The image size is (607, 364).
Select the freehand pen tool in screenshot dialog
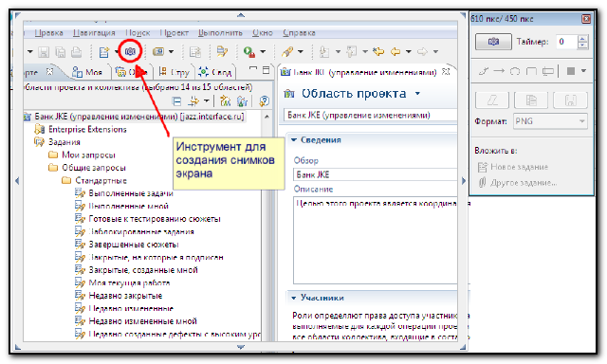pyautogui.click(x=484, y=71)
